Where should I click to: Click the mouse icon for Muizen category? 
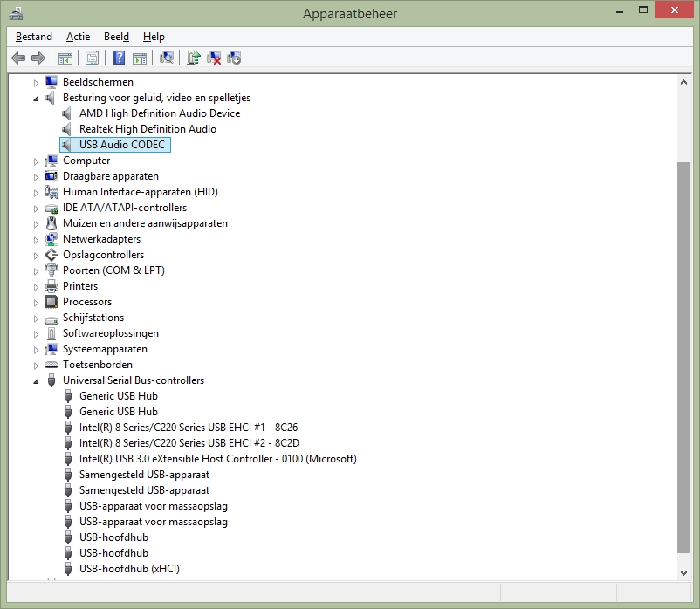[x=51, y=223]
